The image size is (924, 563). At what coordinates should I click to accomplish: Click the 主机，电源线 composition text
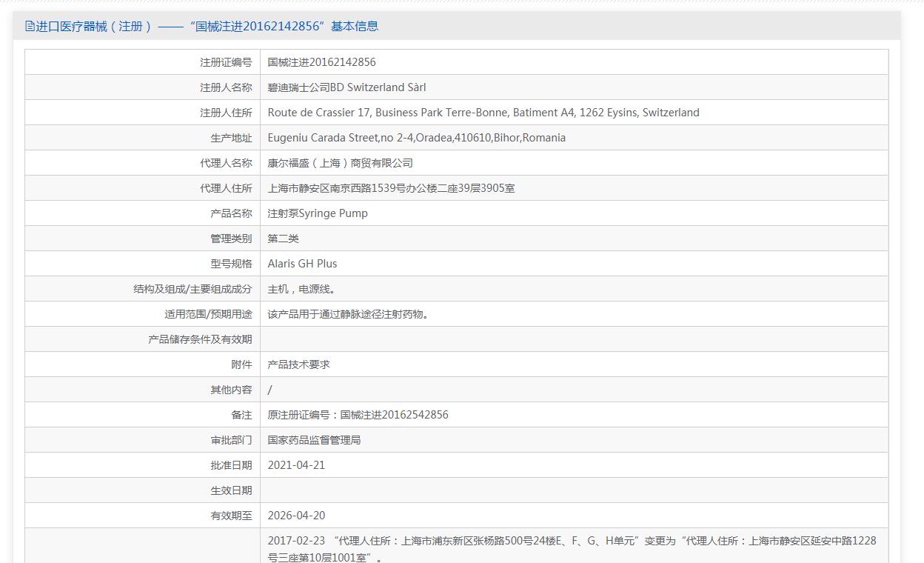tap(306, 289)
